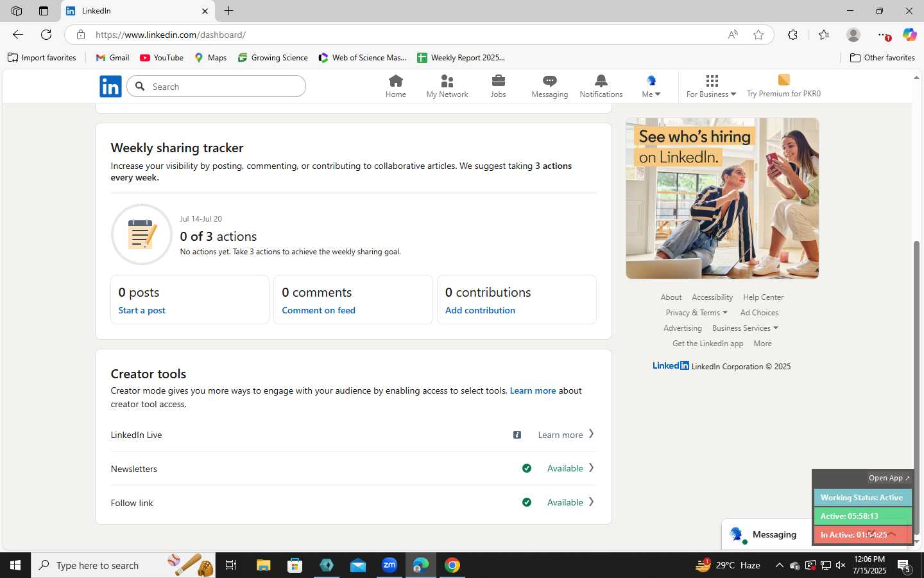Click the Help Center footer link

click(763, 297)
